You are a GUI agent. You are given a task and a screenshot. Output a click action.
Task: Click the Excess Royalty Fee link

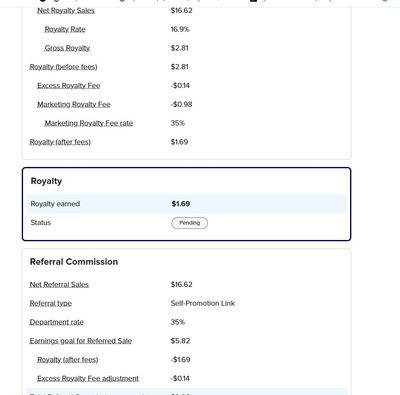click(x=68, y=86)
